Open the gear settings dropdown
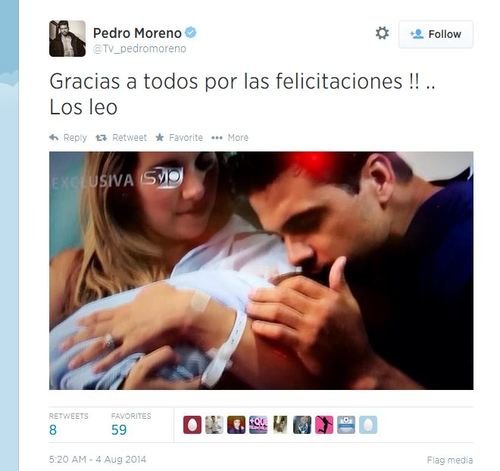This screenshot has width=500, height=471. pos(382,33)
